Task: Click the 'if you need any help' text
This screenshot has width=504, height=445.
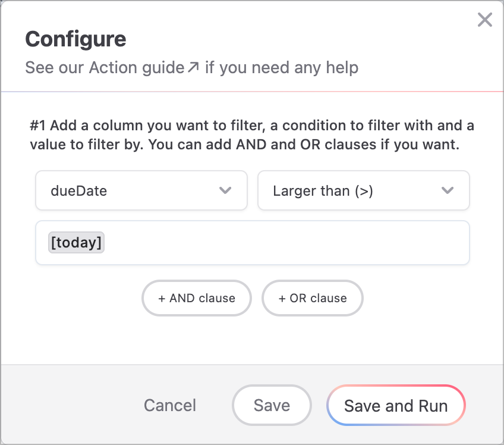Action: [x=282, y=68]
